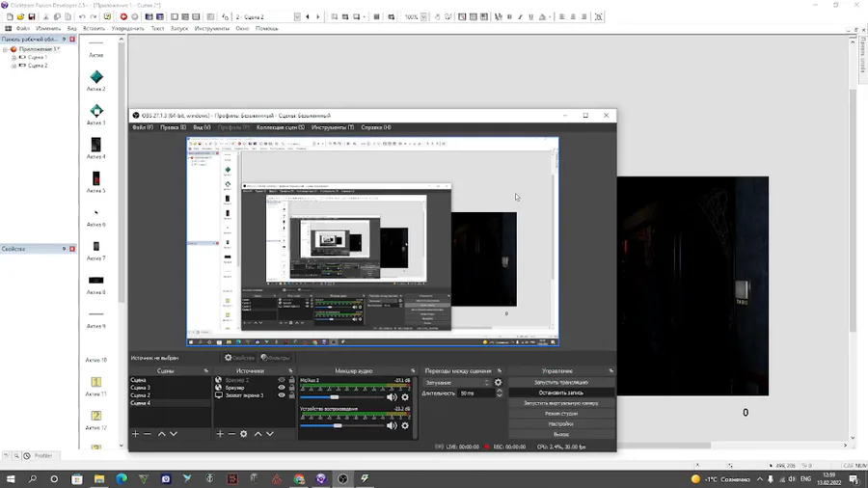The width and height of the screenshot is (868, 488).
Task: Open source properties gear in Источники panel
Action: coord(244,434)
